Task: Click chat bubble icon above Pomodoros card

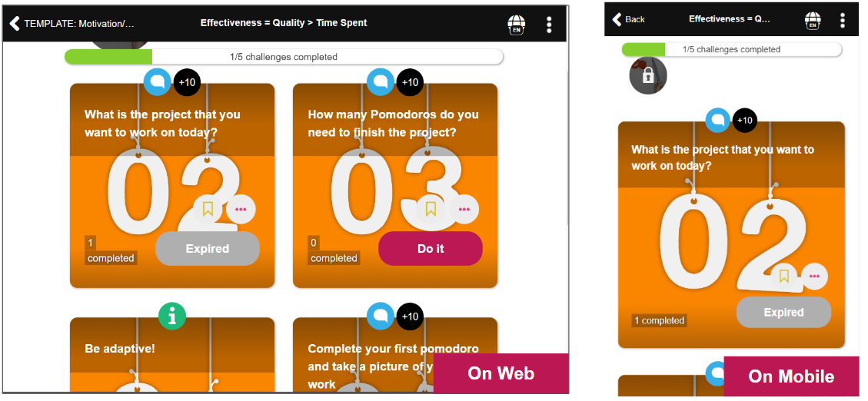Action: [x=381, y=82]
